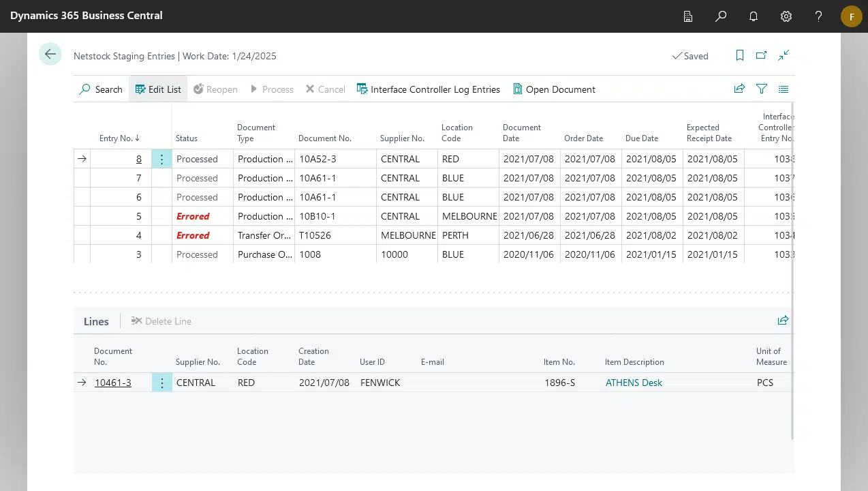Open Status column header menu

[187, 138]
